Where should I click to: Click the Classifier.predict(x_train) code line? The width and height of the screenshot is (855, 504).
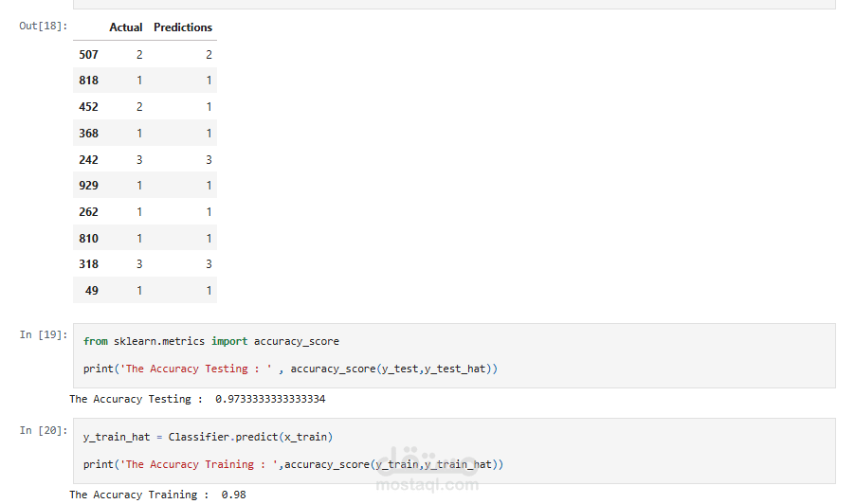pos(208,437)
